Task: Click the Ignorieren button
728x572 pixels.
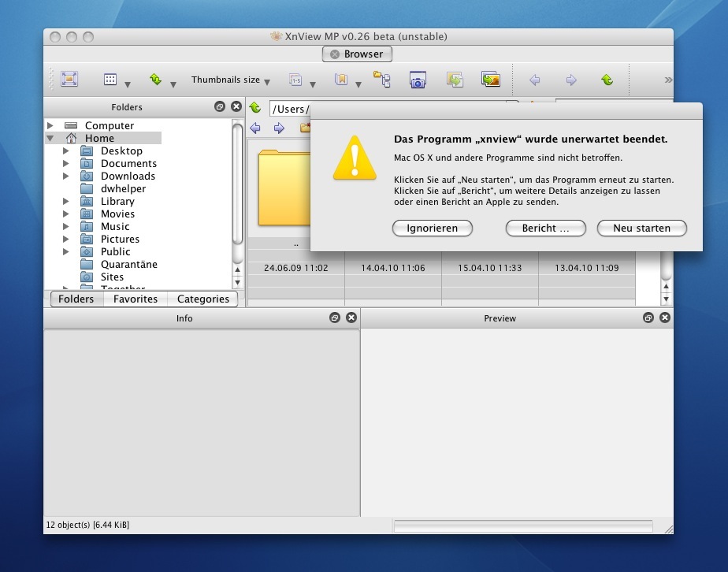Action: point(433,228)
